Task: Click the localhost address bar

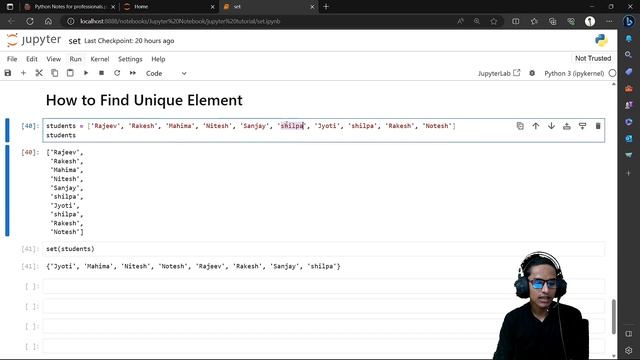Action: point(180,21)
